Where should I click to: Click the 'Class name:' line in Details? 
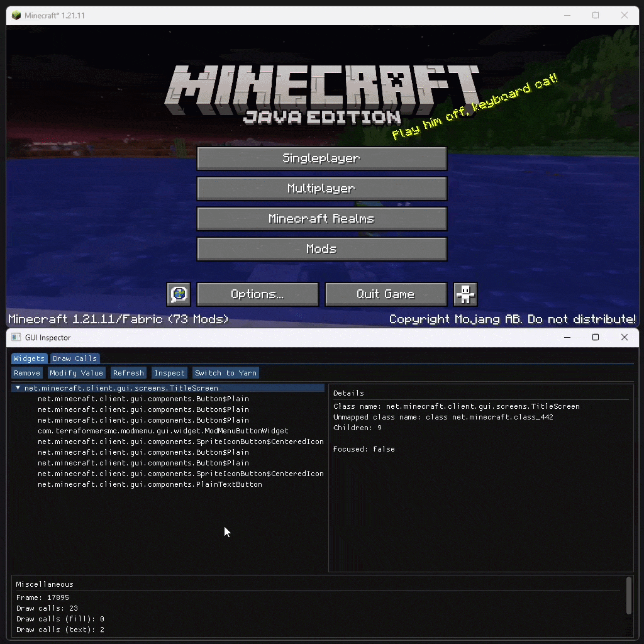click(x=457, y=406)
